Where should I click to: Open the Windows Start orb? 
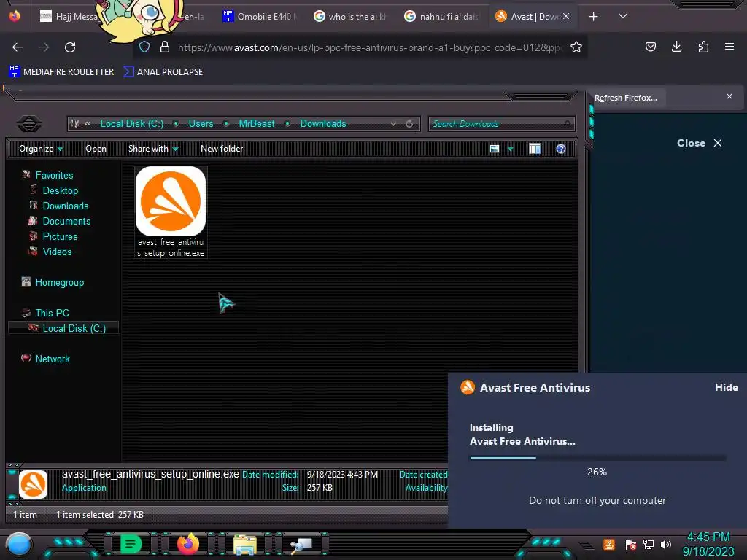coord(19,544)
